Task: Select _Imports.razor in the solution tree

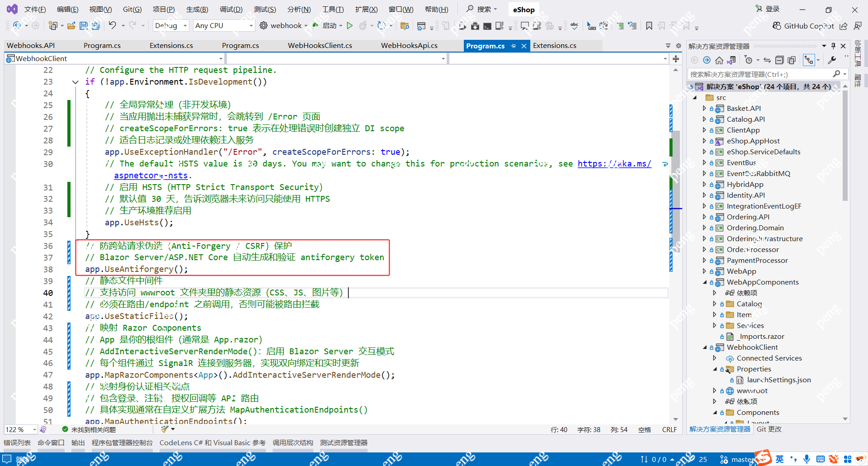Action: [x=760, y=337]
